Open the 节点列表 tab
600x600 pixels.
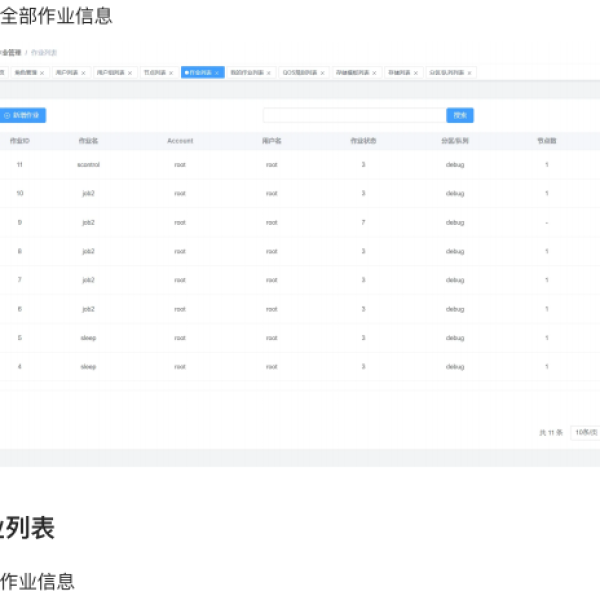(154, 73)
